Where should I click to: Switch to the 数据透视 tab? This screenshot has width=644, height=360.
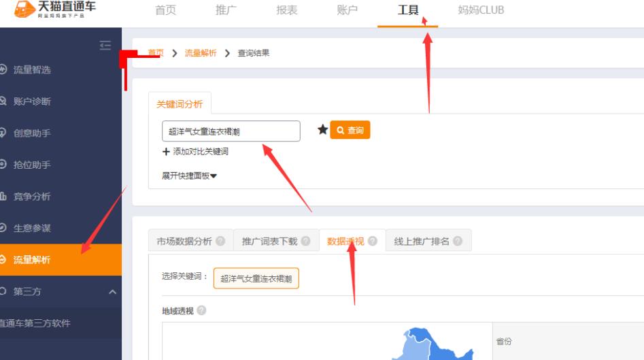pyautogui.click(x=352, y=241)
